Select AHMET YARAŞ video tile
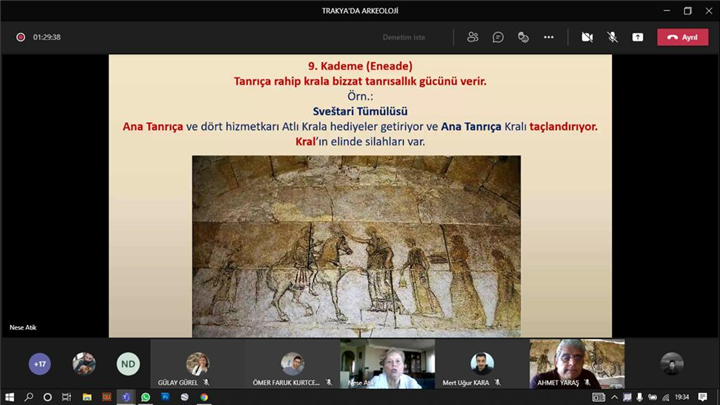Viewport: 720px width, 405px height. pos(577,364)
